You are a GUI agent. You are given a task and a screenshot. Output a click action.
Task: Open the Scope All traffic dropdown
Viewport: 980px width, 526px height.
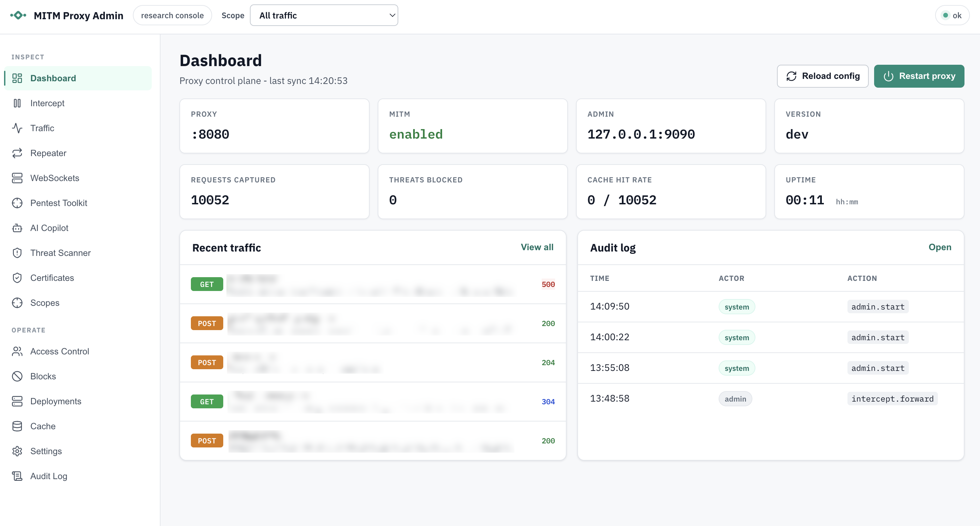pyautogui.click(x=324, y=15)
